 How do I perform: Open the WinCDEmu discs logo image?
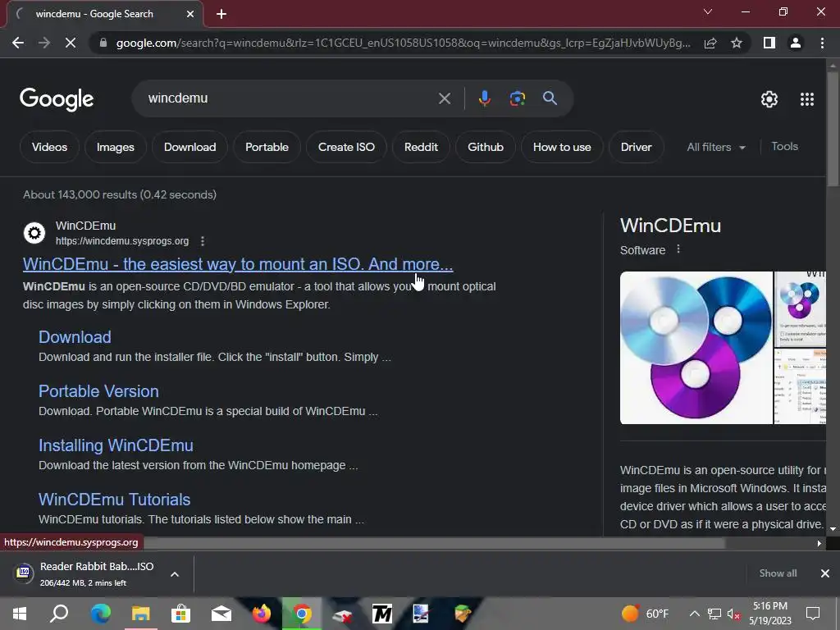[696, 348]
